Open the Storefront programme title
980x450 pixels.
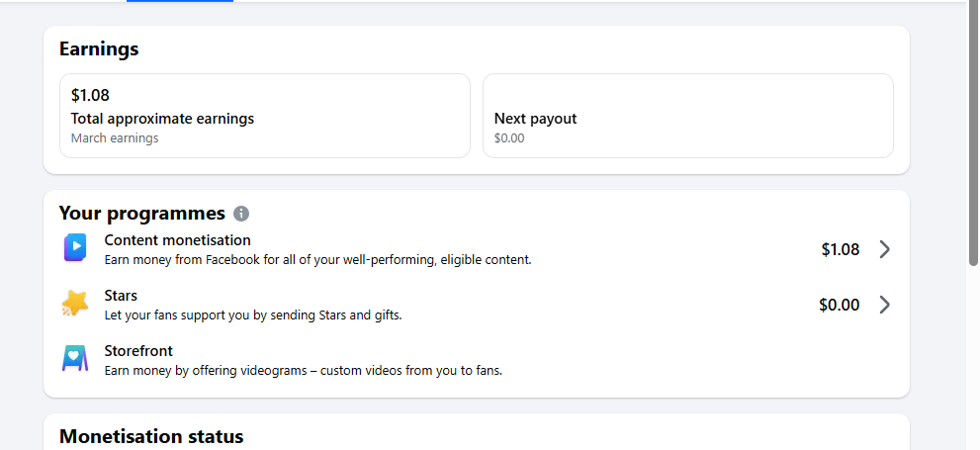(138, 351)
